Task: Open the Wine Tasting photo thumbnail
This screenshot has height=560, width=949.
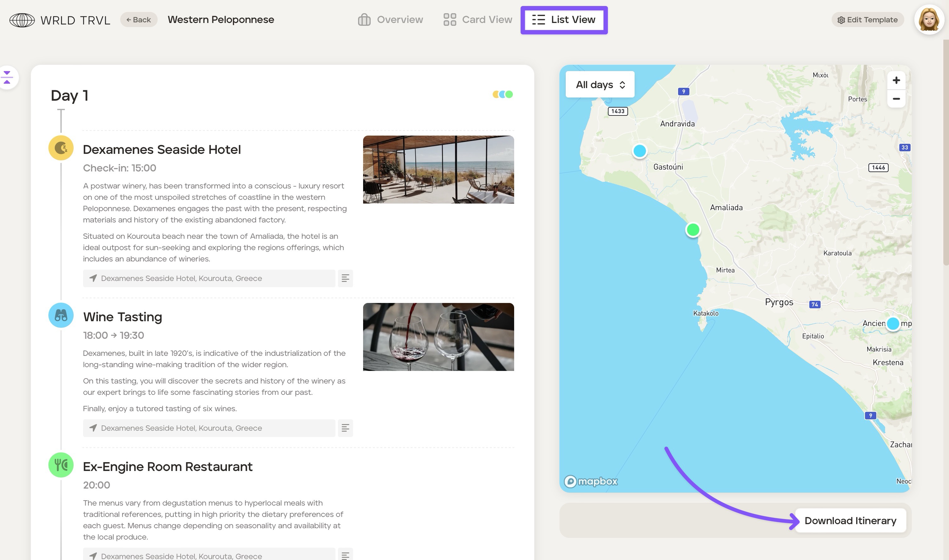Action: [x=438, y=337]
